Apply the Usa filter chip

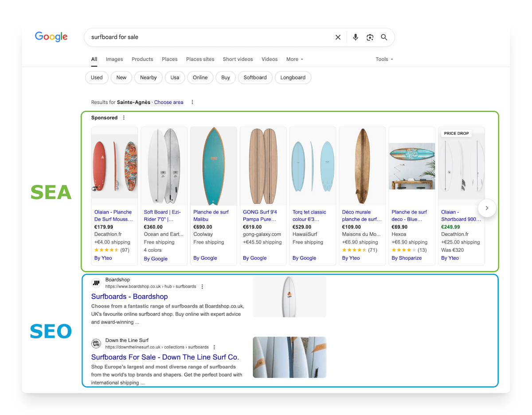(175, 77)
